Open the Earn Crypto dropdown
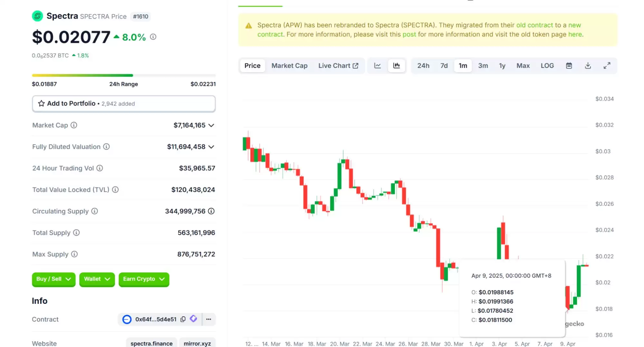The height and width of the screenshot is (347, 644). [144, 279]
